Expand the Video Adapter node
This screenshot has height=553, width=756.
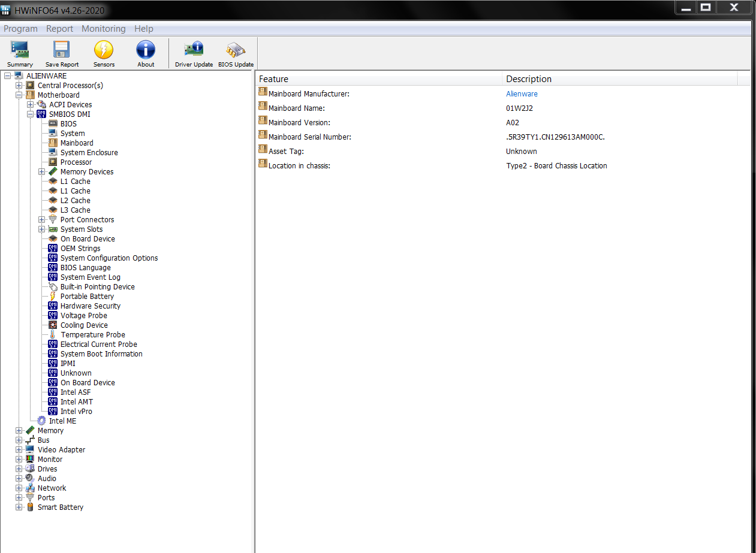coord(19,450)
